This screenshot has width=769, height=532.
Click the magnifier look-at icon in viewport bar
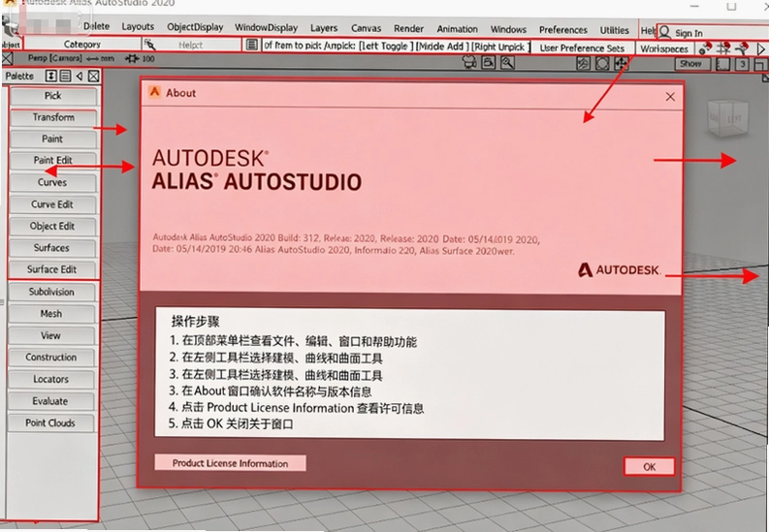tap(507, 63)
